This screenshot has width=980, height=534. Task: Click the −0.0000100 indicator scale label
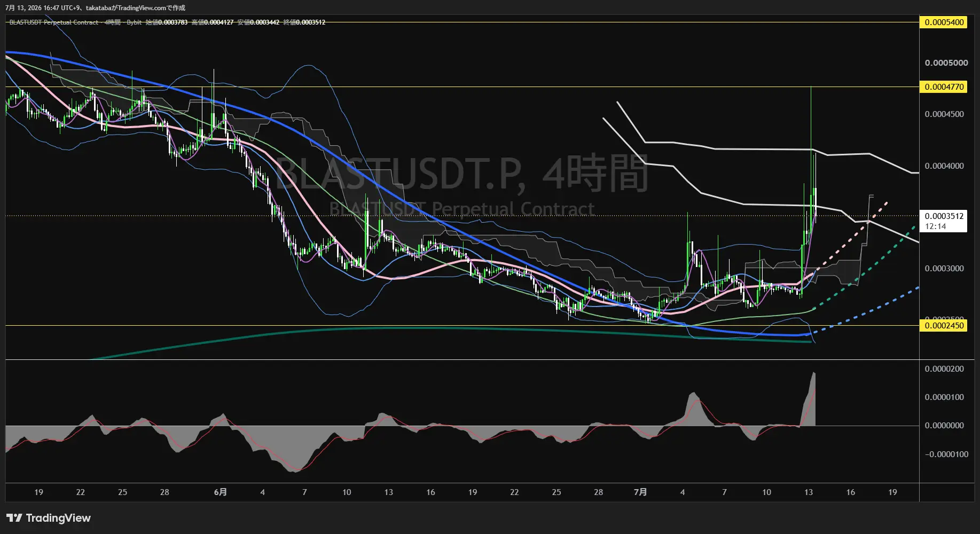point(946,454)
